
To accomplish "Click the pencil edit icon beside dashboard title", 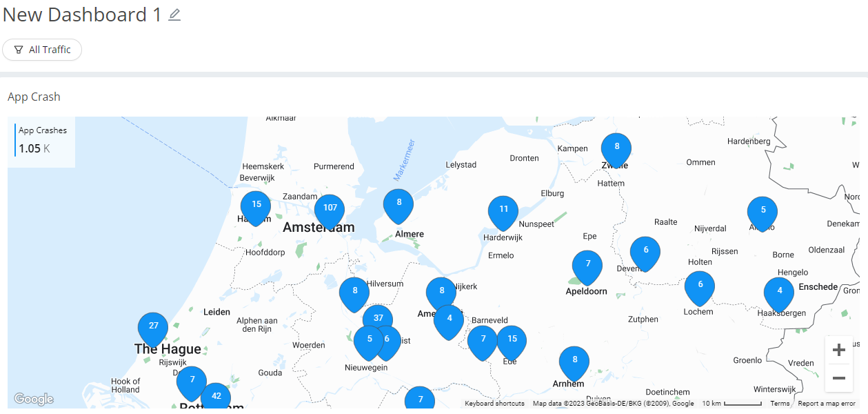I will click(x=174, y=14).
